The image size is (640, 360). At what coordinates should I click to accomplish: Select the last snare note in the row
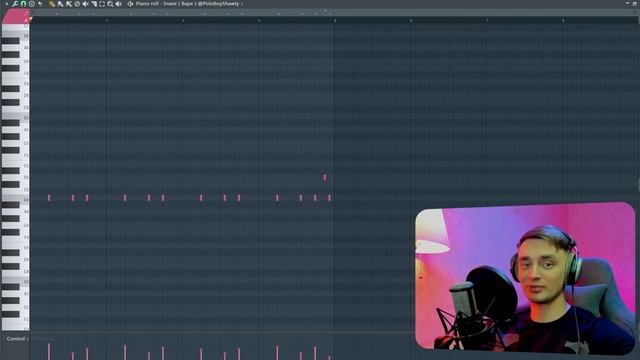pos(329,198)
